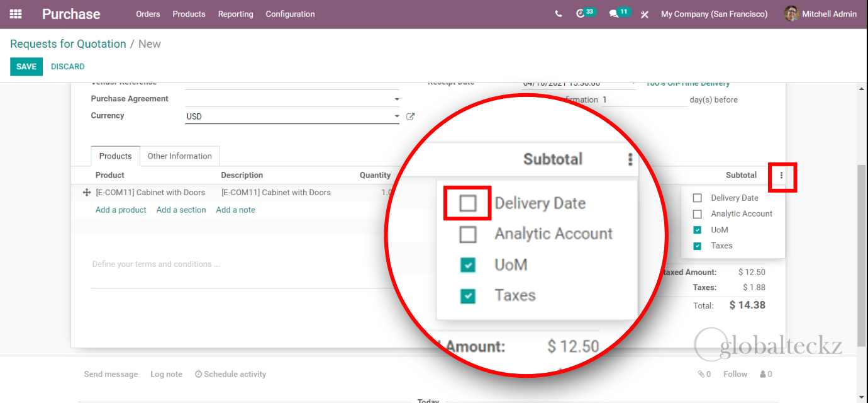Screen dimensions: 868x403
Task: Click the confirmation days field showing 1
Action: click(644, 99)
